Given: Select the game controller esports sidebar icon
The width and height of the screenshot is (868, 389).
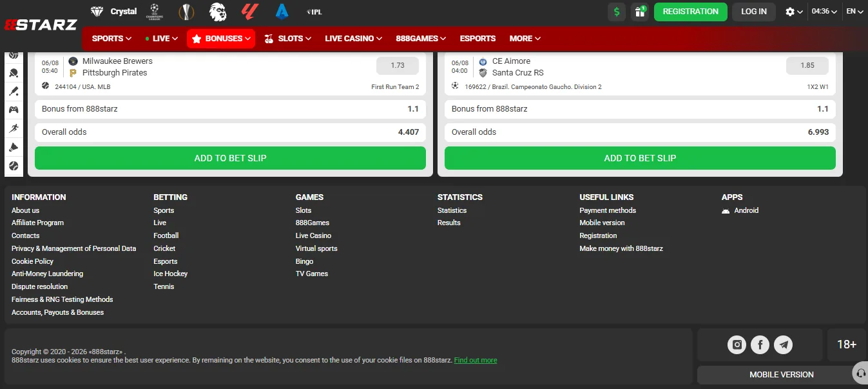Looking at the screenshot, I should 14,110.
